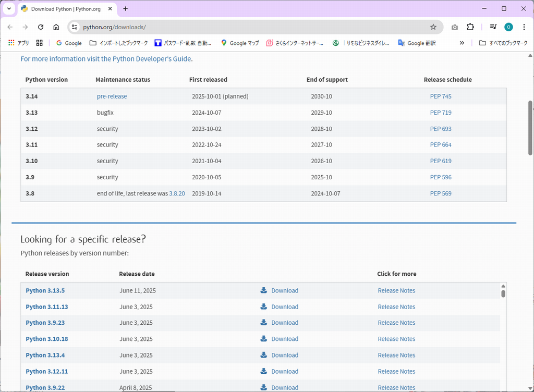Open the site information icon in address bar

point(75,27)
